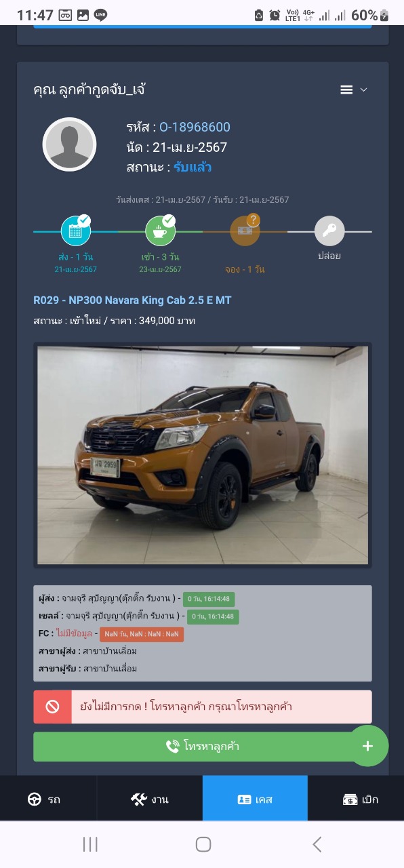Select the orange booking money step icon
The image size is (404, 868).
tap(245, 231)
